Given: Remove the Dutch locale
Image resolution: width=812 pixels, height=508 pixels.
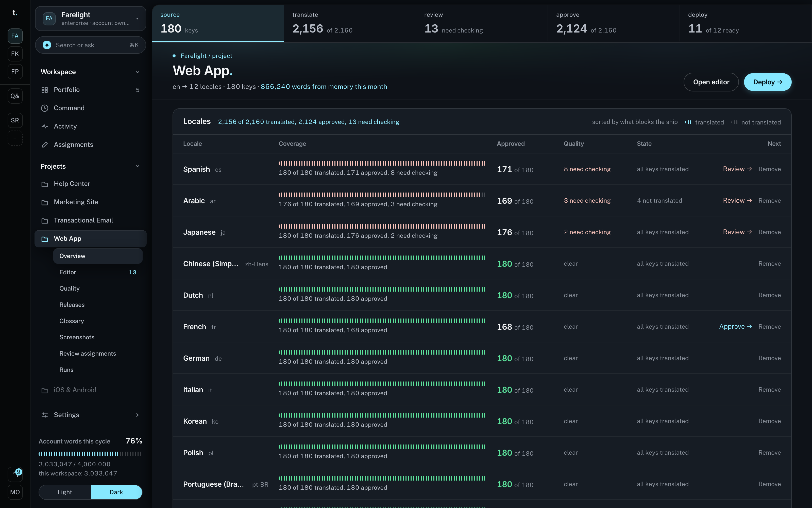Looking at the screenshot, I should click(x=769, y=295).
